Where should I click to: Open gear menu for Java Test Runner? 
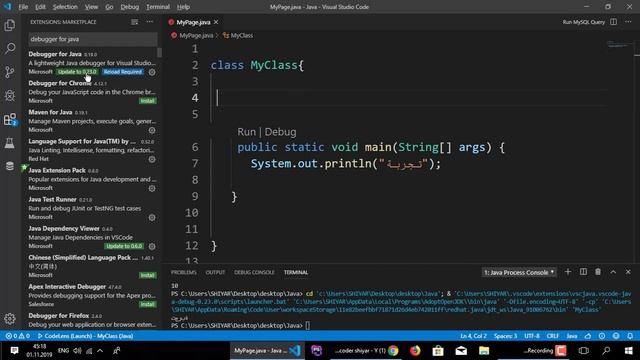tap(152, 218)
